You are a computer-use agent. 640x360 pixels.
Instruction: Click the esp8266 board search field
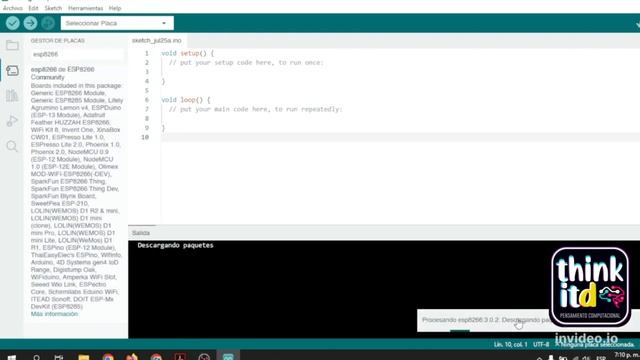(77, 54)
